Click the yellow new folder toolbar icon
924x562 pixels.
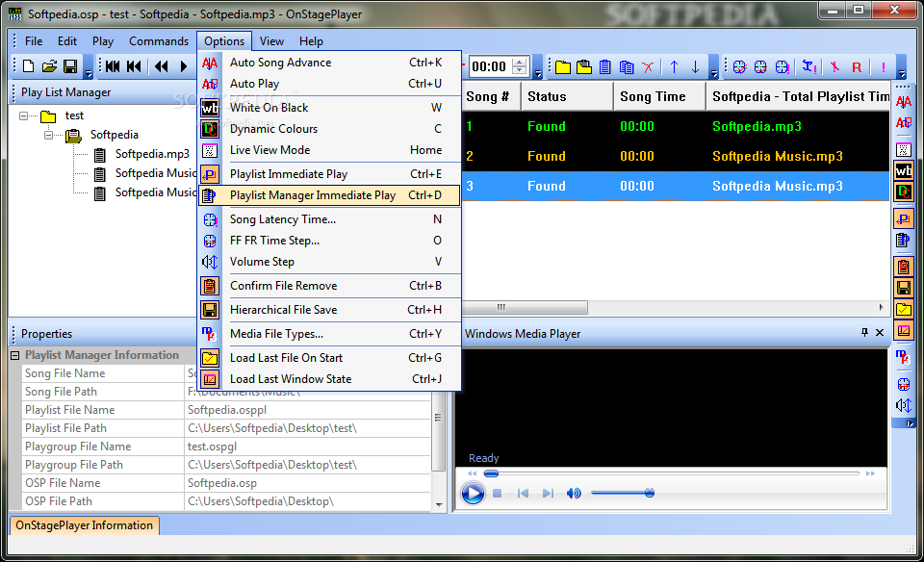coord(563,67)
